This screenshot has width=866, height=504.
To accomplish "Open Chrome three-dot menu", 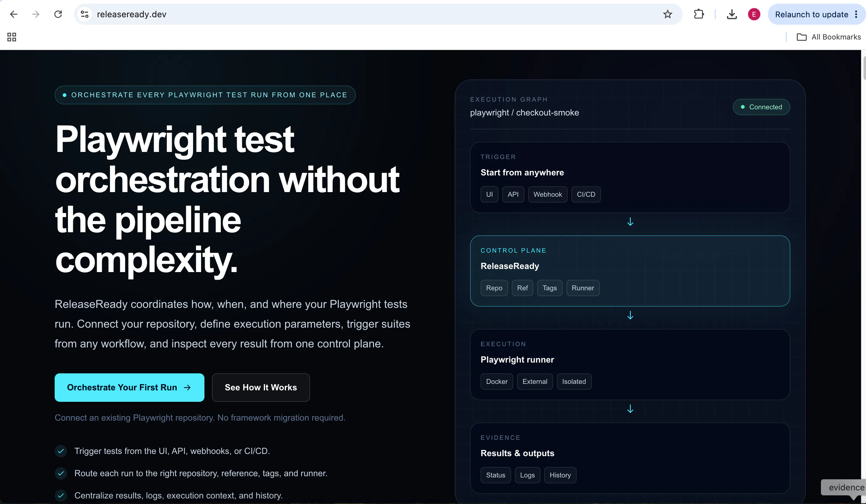I will (856, 14).
